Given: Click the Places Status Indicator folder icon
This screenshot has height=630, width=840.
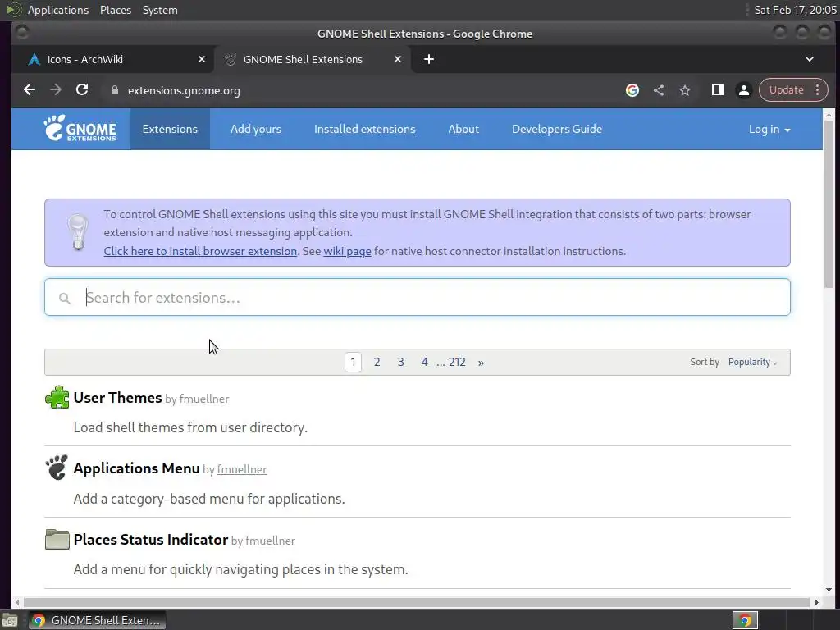Looking at the screenshot, I should click(x=57, y=539).
